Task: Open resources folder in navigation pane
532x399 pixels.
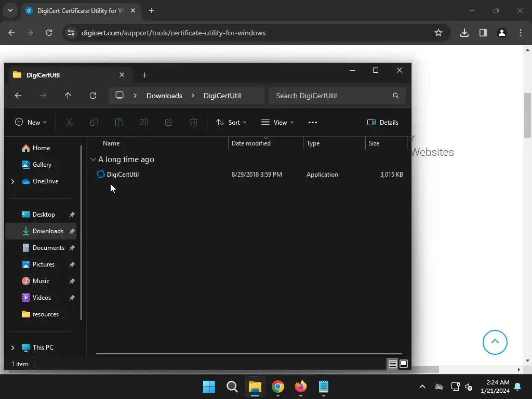Action: coord(42,314)
